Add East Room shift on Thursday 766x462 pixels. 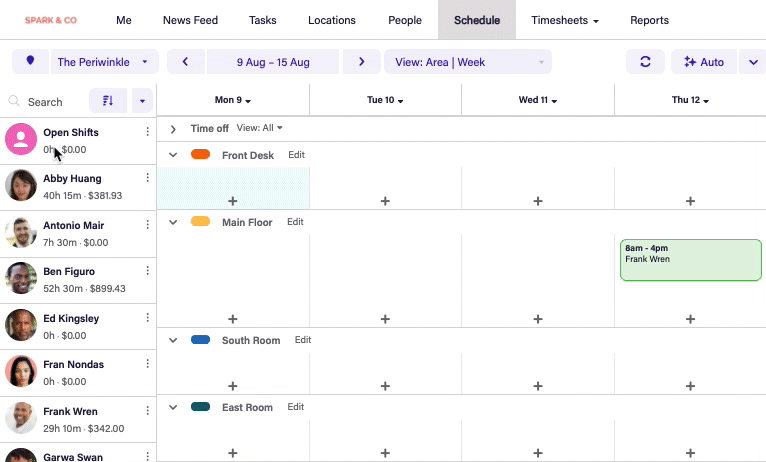(x=690, y=453)
